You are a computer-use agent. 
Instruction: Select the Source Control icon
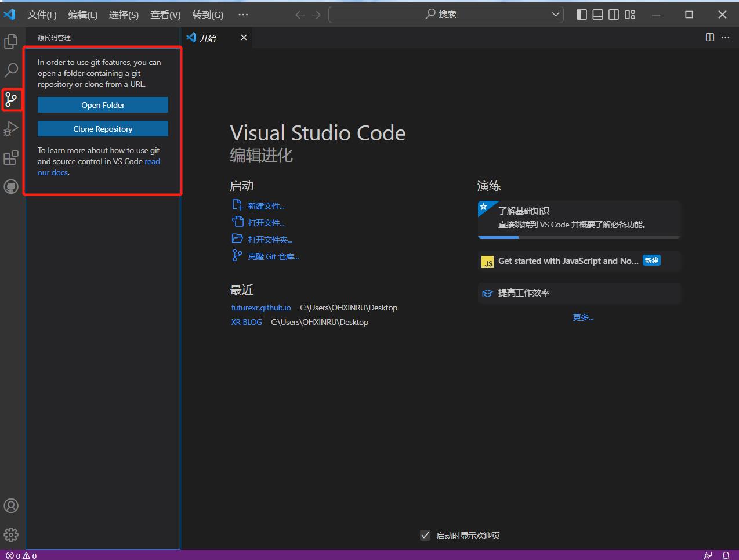coord(11,100)
